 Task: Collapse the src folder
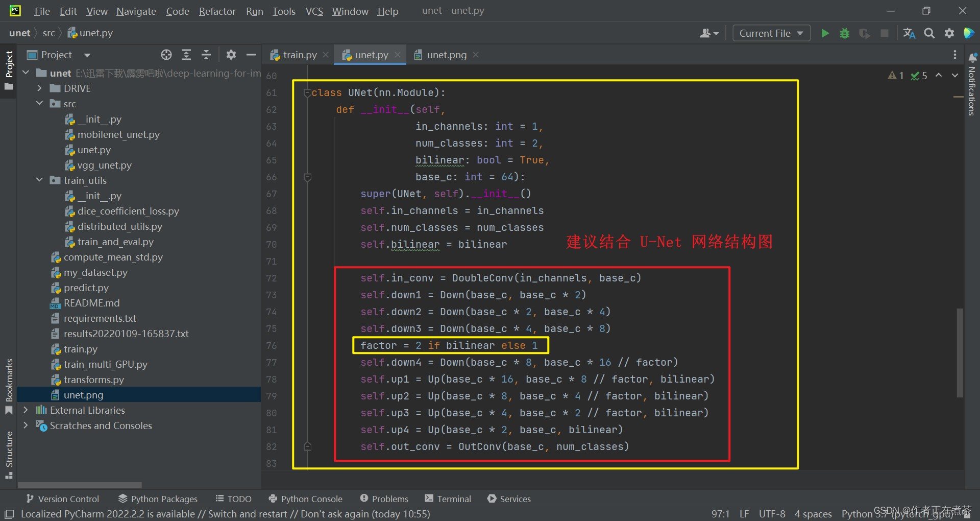point(39,104)
